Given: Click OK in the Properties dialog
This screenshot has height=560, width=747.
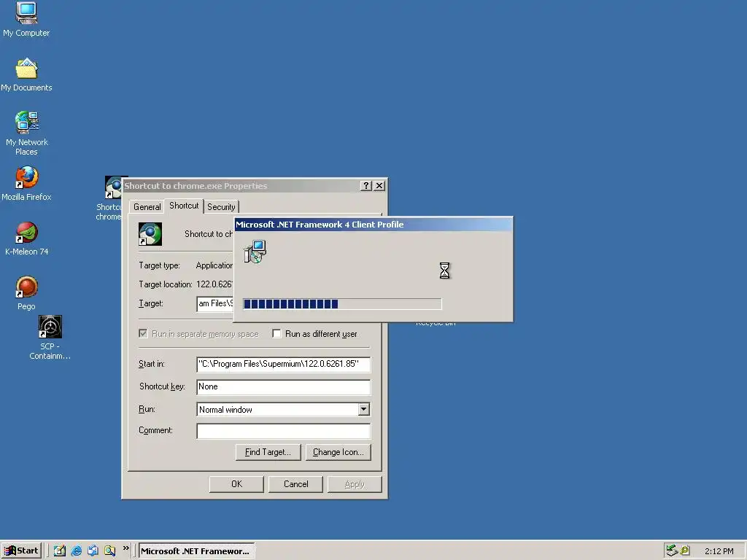Looking at the screenshot, I should coord(237,484).
